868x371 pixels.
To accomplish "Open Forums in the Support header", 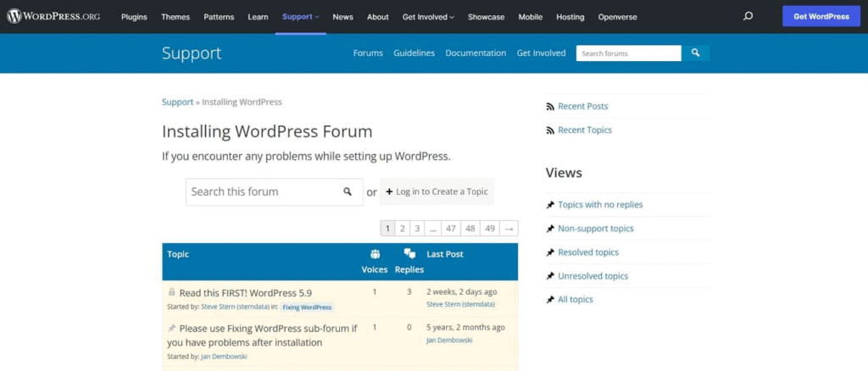I will [368, 53].
